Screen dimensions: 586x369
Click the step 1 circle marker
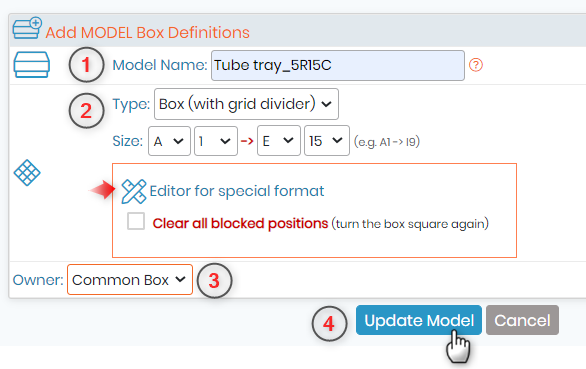pyautogui.click(x=86, y=65)
